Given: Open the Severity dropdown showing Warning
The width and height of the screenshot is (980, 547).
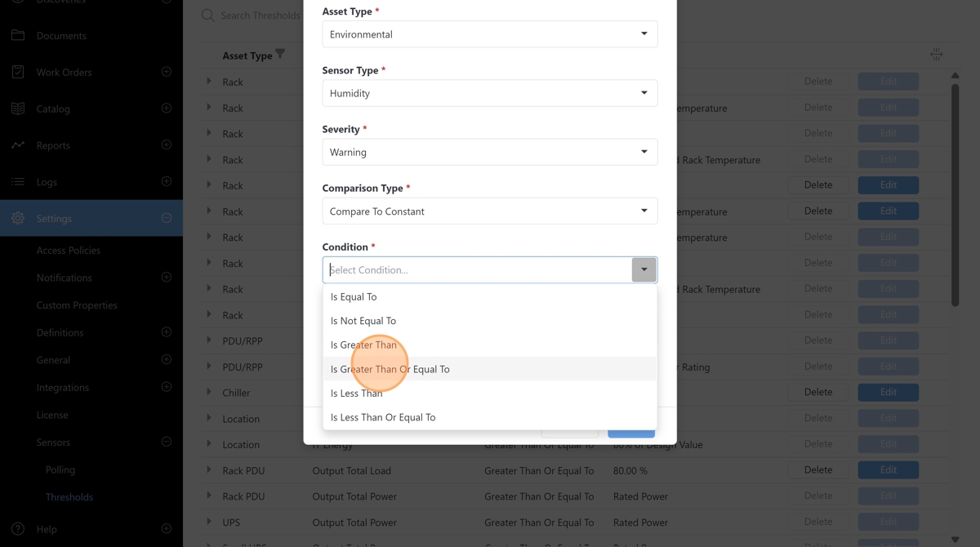Looking at the screenshot, I should click(489, 152).
